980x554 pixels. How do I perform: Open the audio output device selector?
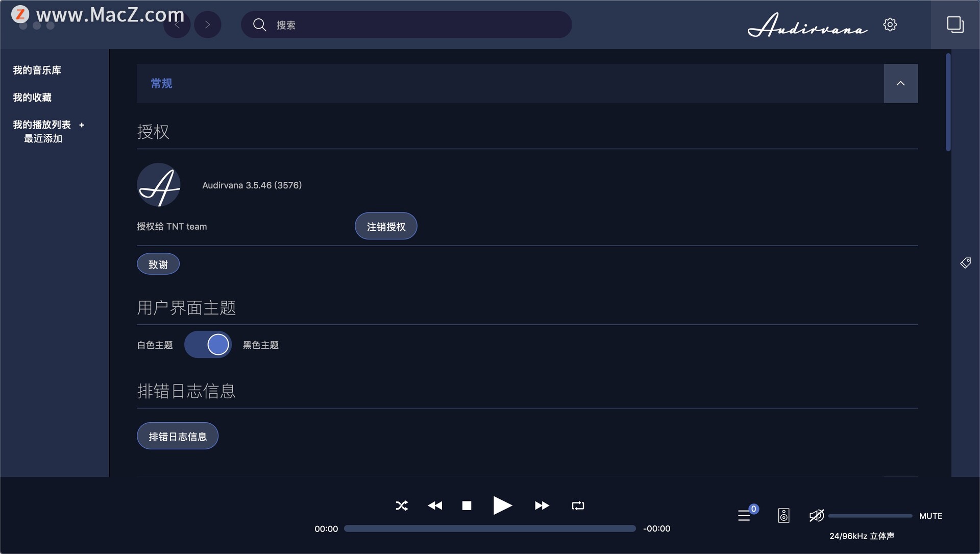coord(783,516)
